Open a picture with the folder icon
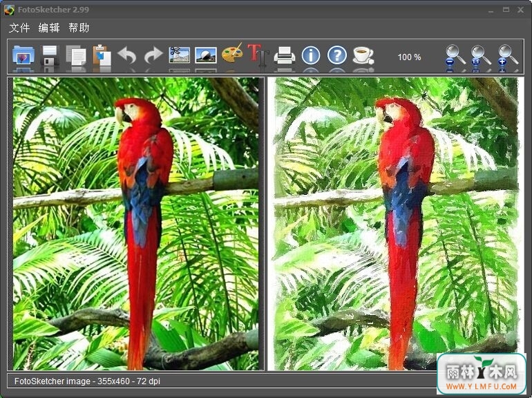The image size is (532, 398). [x=23, y=55]
